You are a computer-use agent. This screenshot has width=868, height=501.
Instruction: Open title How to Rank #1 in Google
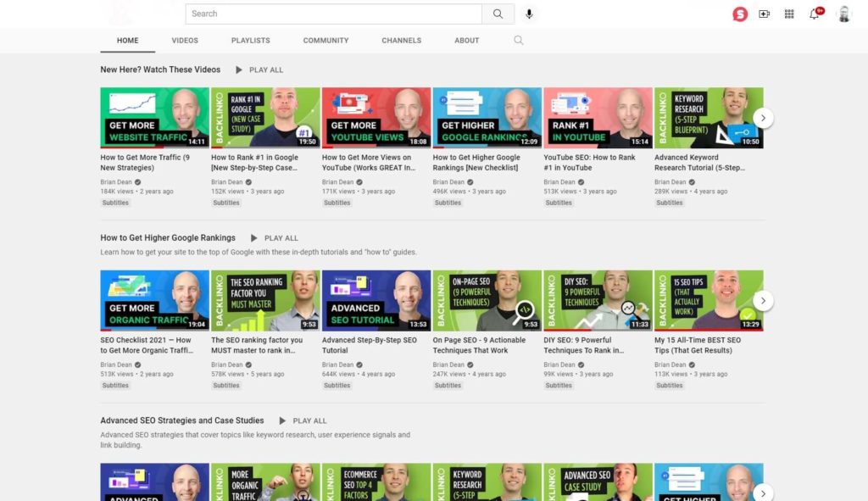[x=254, y=162]
